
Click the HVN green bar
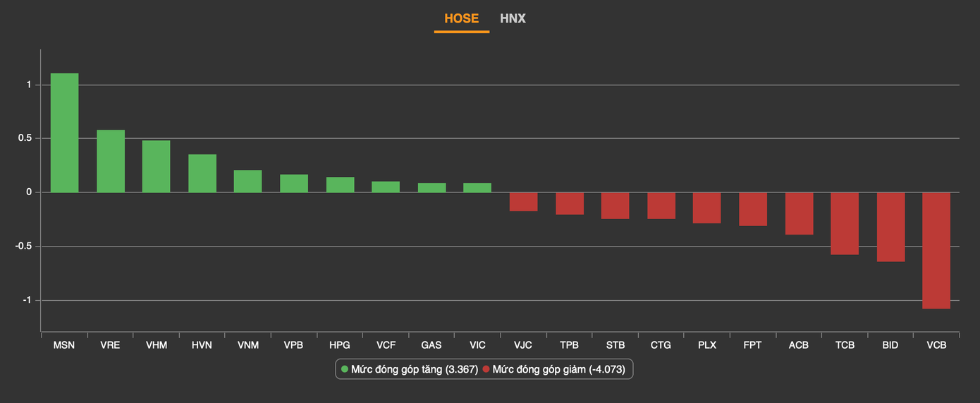pyautogui.click(x=202, y=173)
